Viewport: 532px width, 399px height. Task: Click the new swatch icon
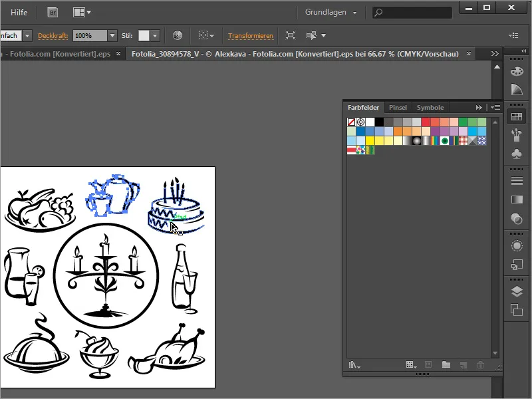click(464, 365)
